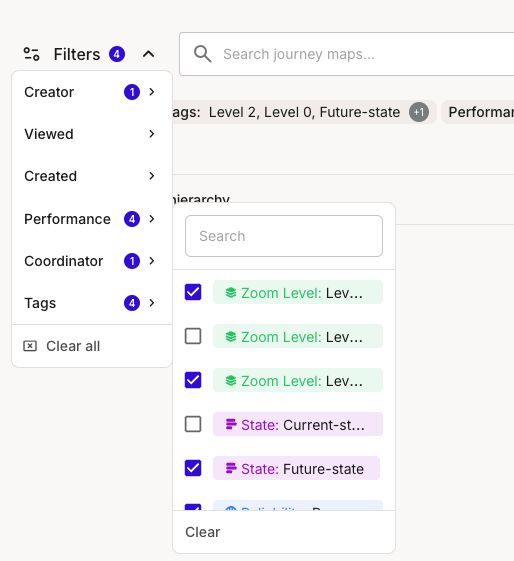The width and height of the screenshot is (514, 561).
Task: Click the State icon on the Future-state tag
Action: (231, 468)
